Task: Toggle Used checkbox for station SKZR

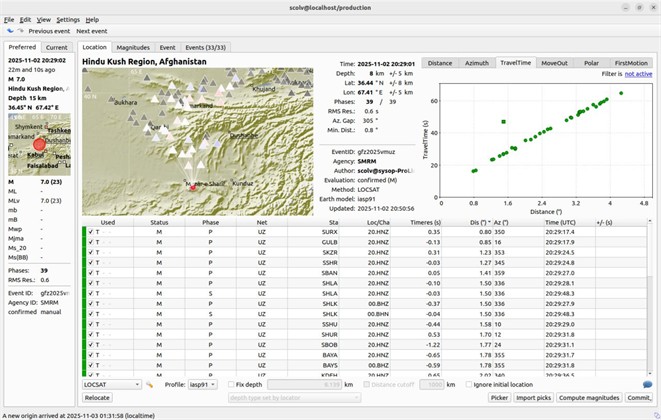Action: click(91, 253)
